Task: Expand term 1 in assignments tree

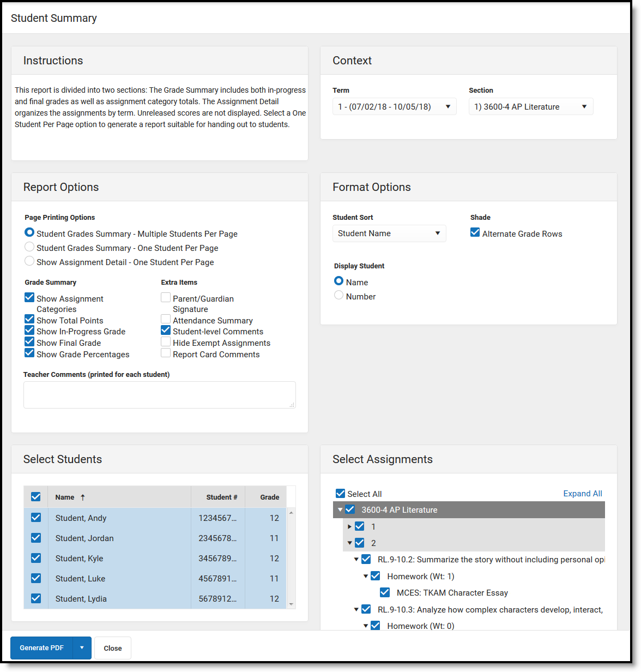Action: coord(349,527)
